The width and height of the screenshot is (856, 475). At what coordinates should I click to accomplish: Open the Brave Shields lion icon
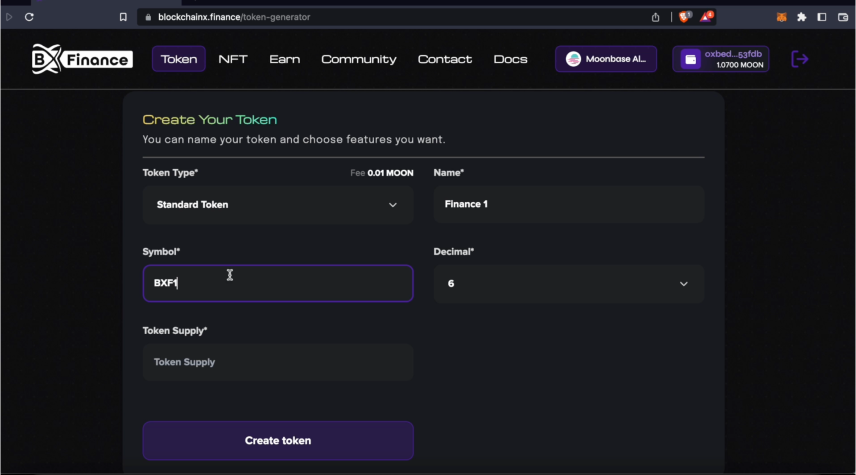[685, 17]
